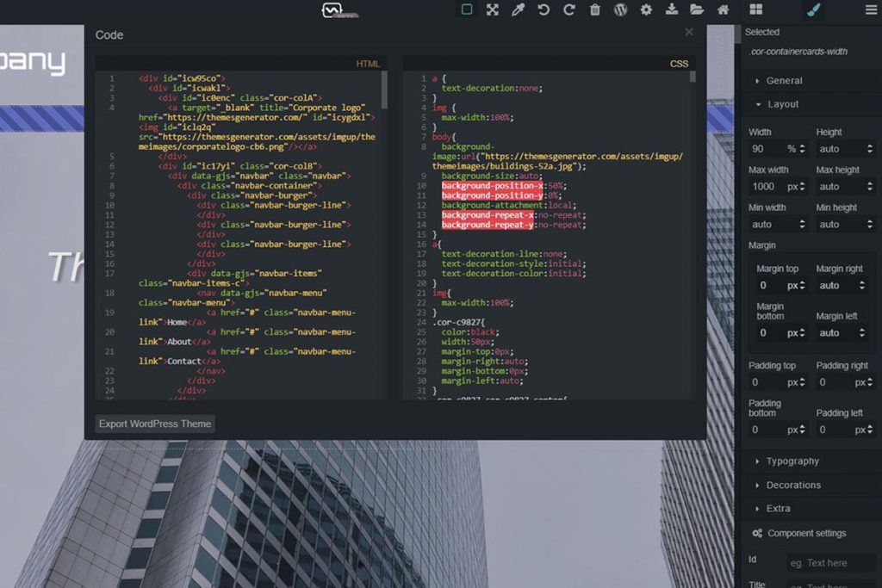Expand the General section
Screen dimensions: 882x588
(784, 80)
